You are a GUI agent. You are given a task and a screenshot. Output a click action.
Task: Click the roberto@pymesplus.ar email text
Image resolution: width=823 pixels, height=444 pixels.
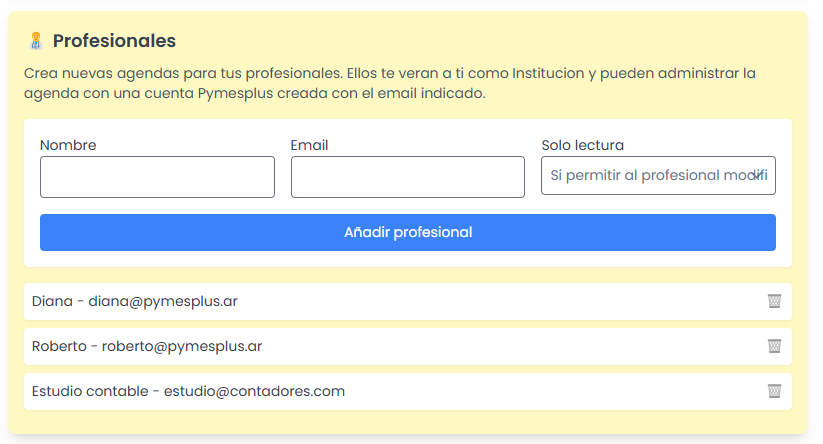coord(182,346)
